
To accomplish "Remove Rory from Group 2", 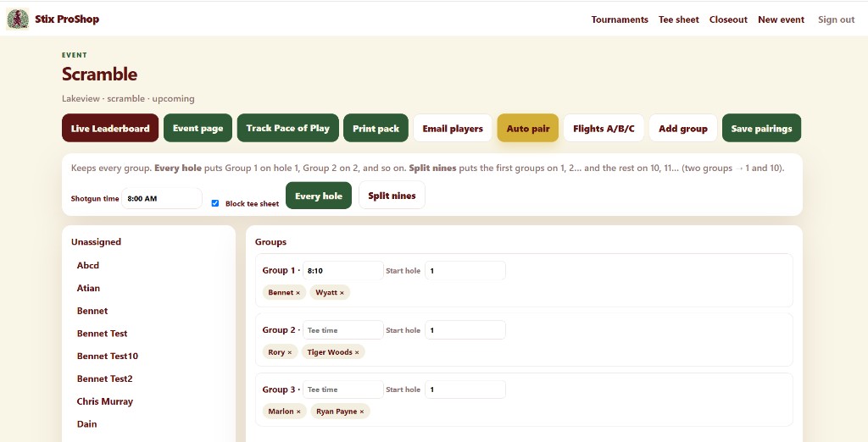I will click(290, 352).
